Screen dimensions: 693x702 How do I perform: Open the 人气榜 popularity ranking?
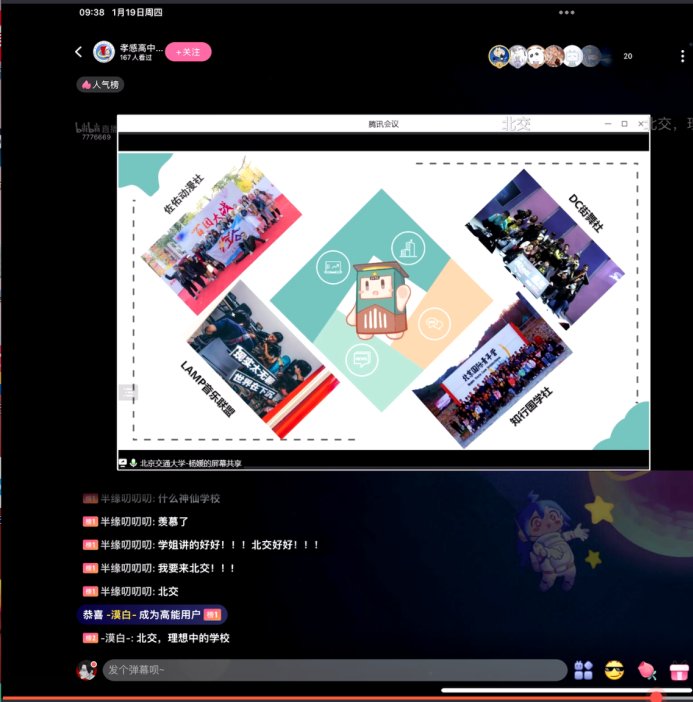tap(101, 85)
